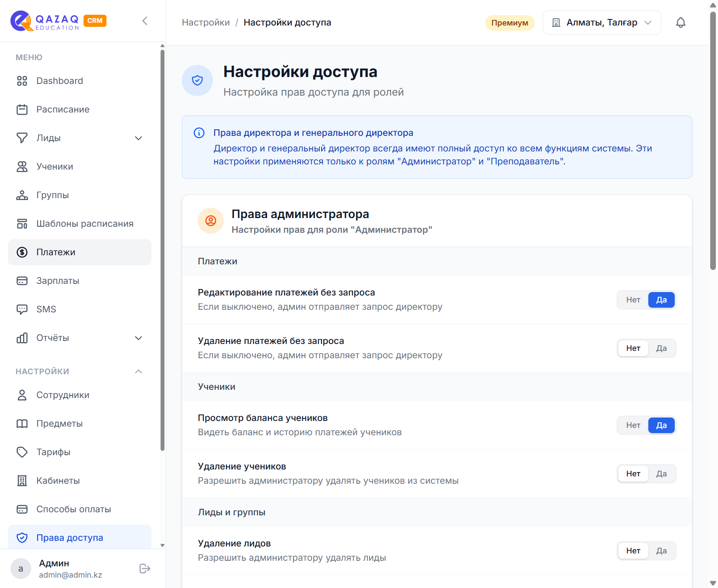Image resolution: width=718 pixels, height=588 pixels.
Task: Click the Qazaq Education CRM logo
Action: pyautogui.click(x=58, y=21)
